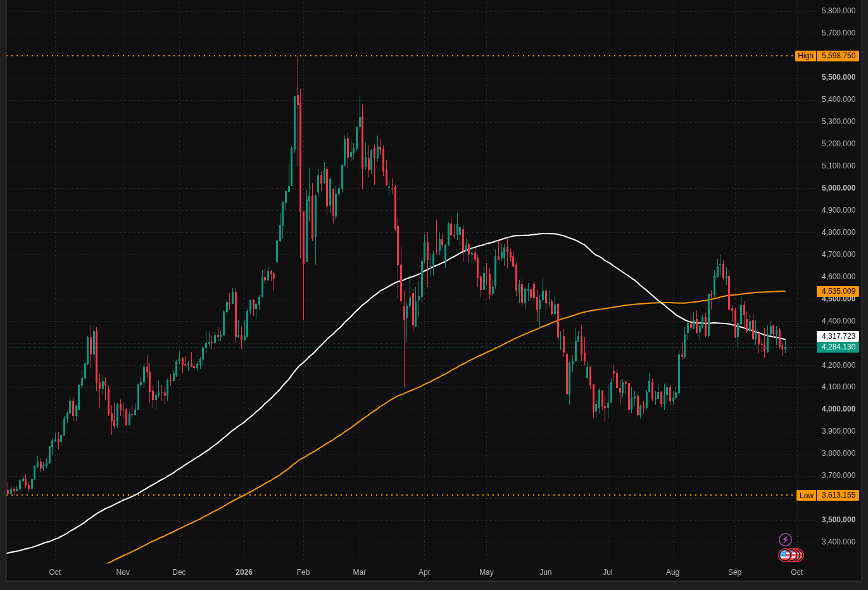Screen dimensions: 868x590
Task: Click the Nov label on the time axis
Action: point(123,572)
